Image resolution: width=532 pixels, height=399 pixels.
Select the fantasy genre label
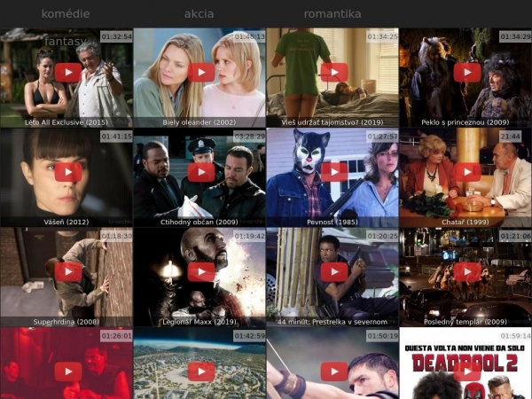click(66, 42)
